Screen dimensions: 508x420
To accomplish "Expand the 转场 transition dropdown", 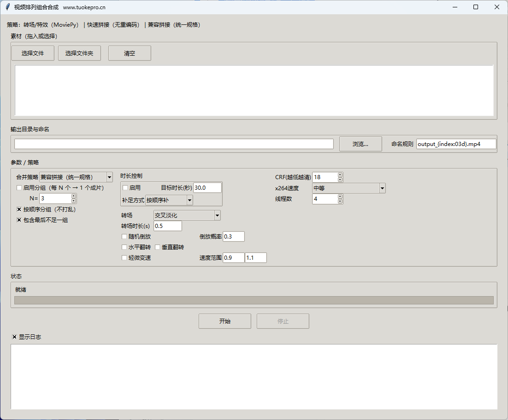I will pyautogui.click(x=217, y=216).
